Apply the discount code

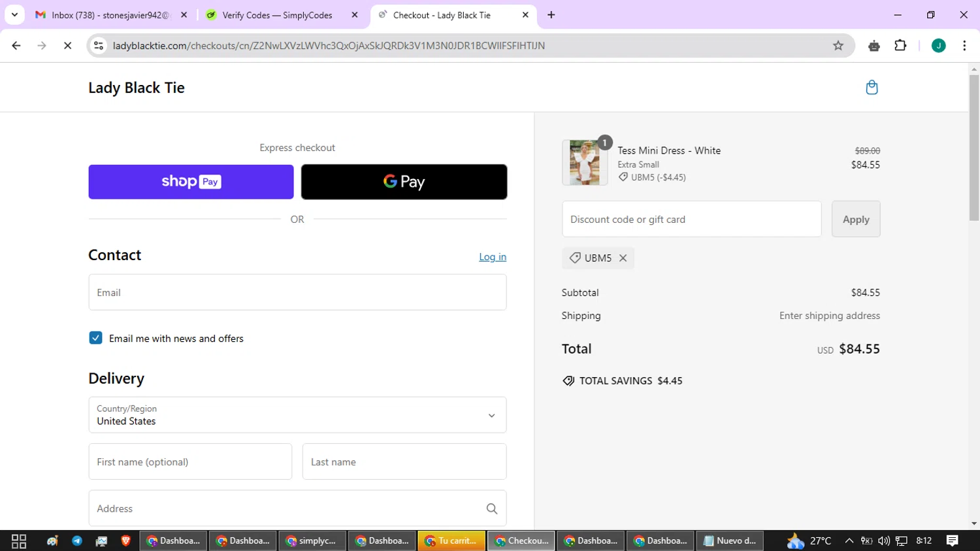pos(856,219)
